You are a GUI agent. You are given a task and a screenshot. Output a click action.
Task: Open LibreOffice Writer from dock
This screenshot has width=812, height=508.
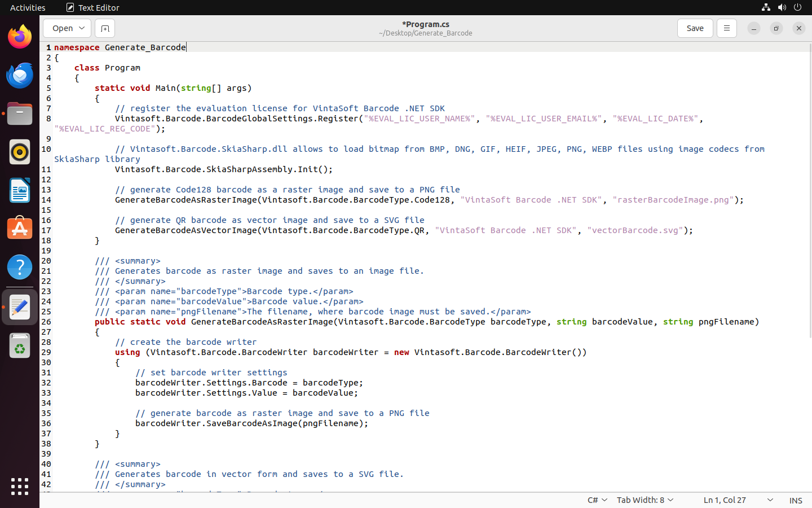(20, 191)
